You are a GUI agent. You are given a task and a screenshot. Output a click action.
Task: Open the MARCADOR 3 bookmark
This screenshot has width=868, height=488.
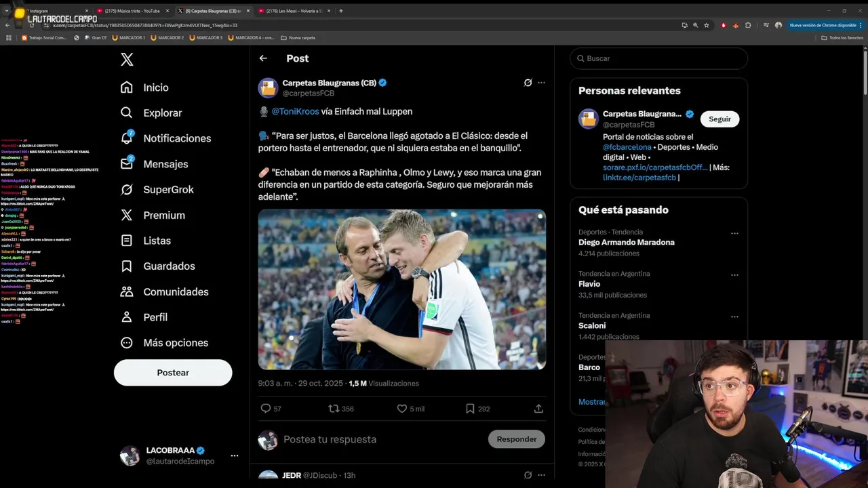pyautogui.click(x=206, y=38)
